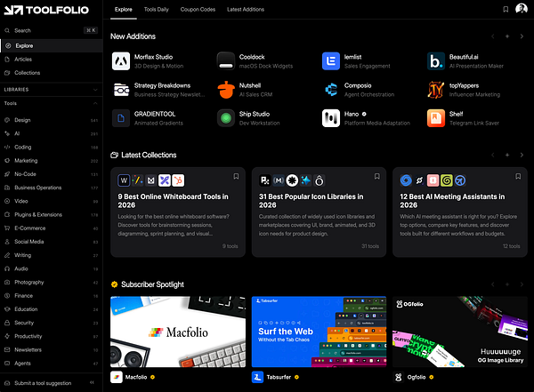Open the Morflax Studio app icon
Image resolution: width=534 pixels, height=392 pixels.
121,61
